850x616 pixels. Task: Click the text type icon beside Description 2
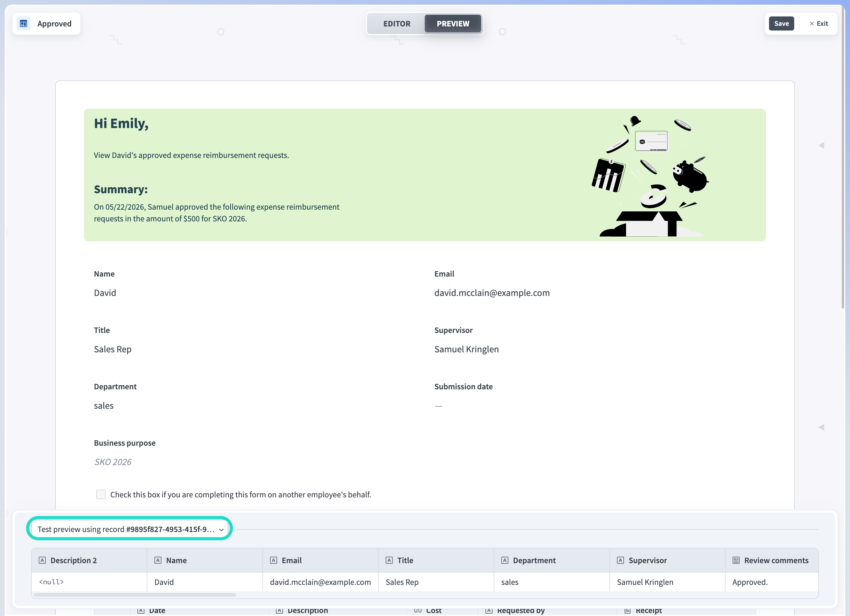coord(42,560)
